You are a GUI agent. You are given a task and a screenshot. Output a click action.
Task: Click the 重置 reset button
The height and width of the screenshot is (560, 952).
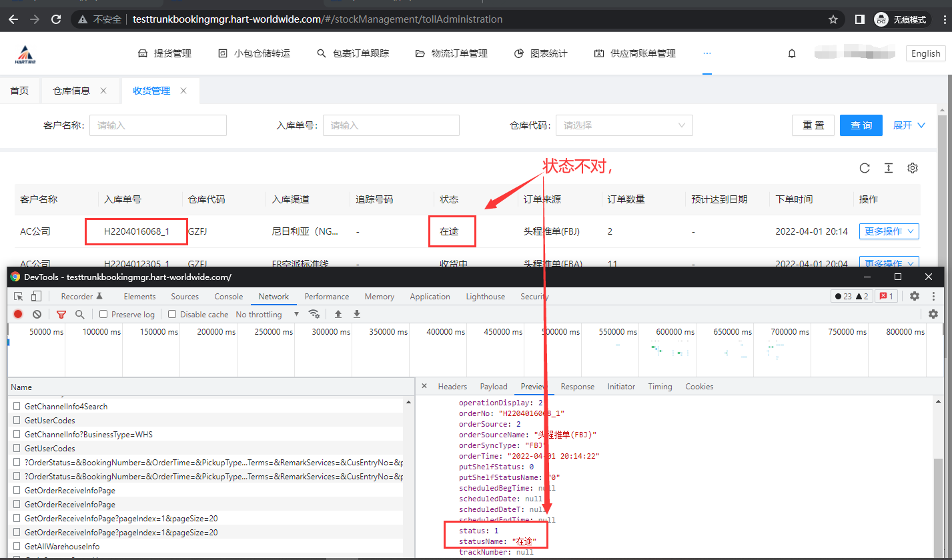(813, 125)
